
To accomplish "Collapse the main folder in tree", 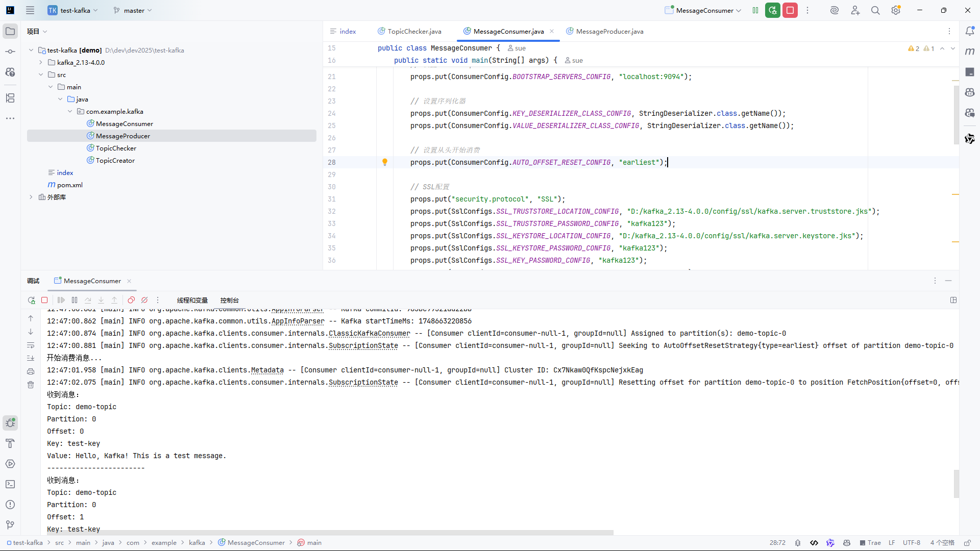I will click(51, 87).
